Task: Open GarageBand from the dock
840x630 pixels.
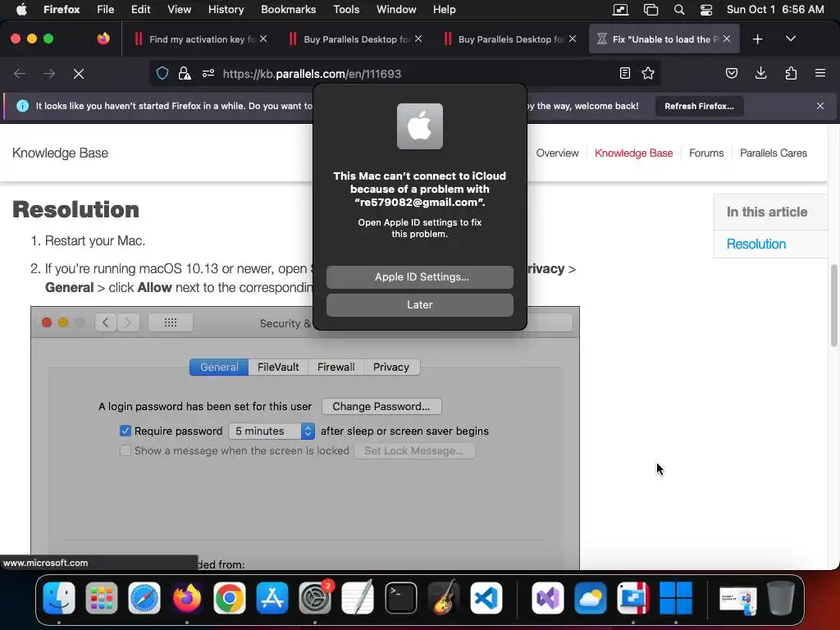Action: 444,598
